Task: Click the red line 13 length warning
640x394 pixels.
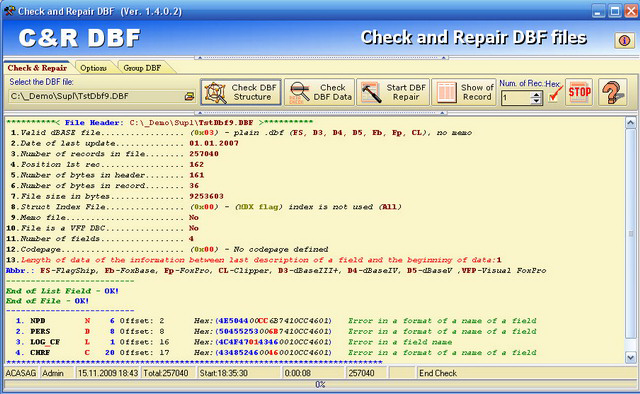Action: tap(253, 260)
